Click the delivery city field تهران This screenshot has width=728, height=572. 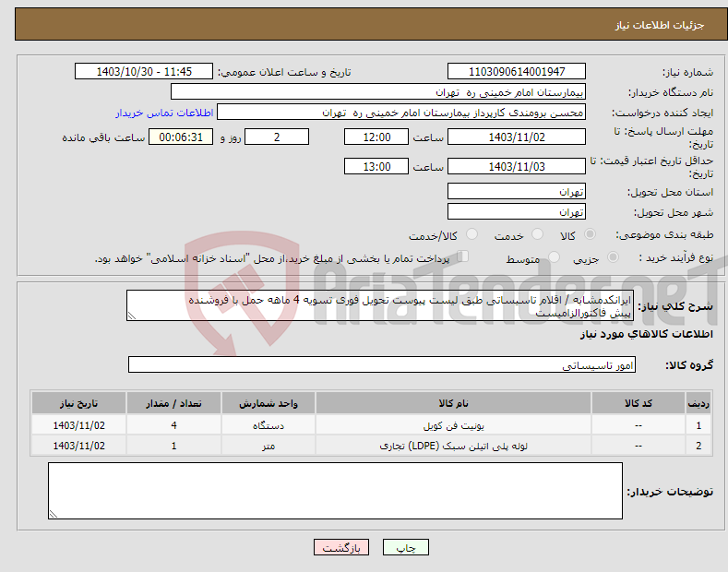click(x=517, y=211)
